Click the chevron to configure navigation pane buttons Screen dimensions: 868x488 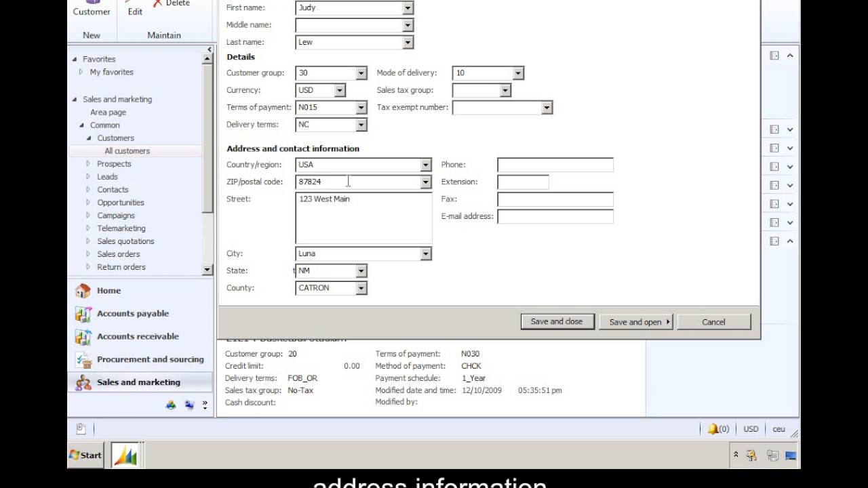pyautogui.click(x=205, y=405)
